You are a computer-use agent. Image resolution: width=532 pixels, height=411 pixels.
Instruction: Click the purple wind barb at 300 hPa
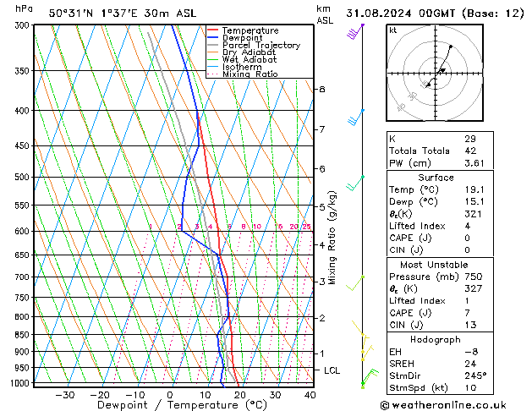tap(355, 31)
